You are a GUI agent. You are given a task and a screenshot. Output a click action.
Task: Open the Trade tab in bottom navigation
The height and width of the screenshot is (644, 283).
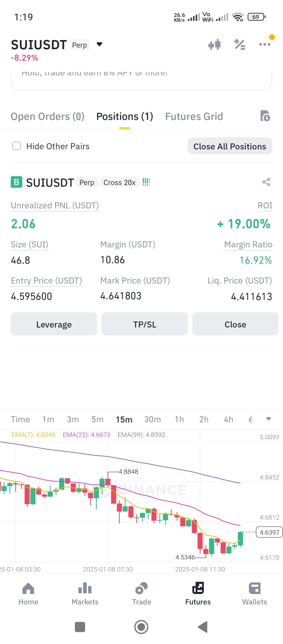(x=141, y=594)
